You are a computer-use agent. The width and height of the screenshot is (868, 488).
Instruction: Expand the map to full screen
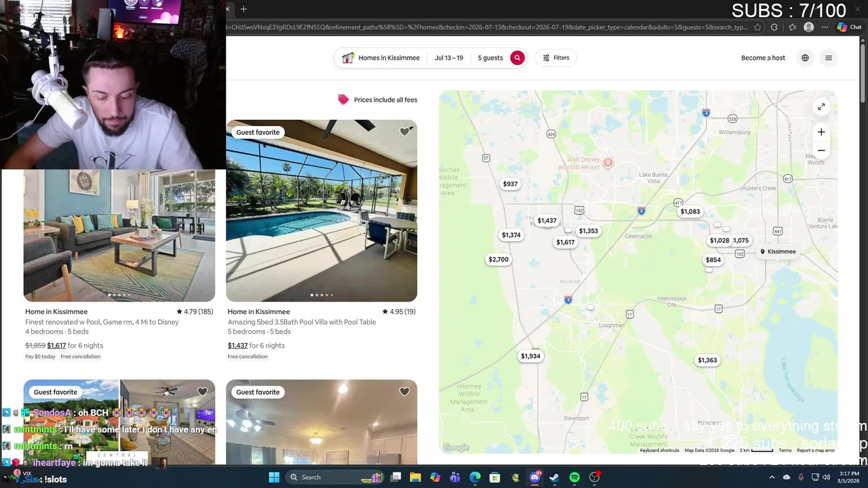click(821, 106)
